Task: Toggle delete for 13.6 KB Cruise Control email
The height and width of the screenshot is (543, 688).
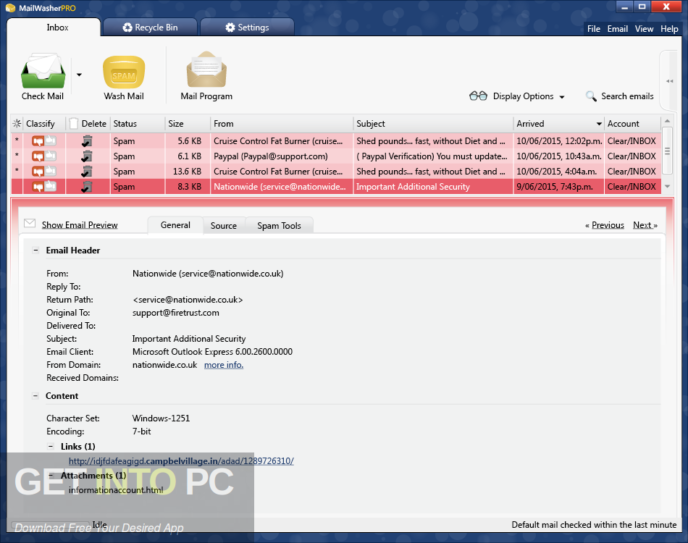Action: pos(87,171)
